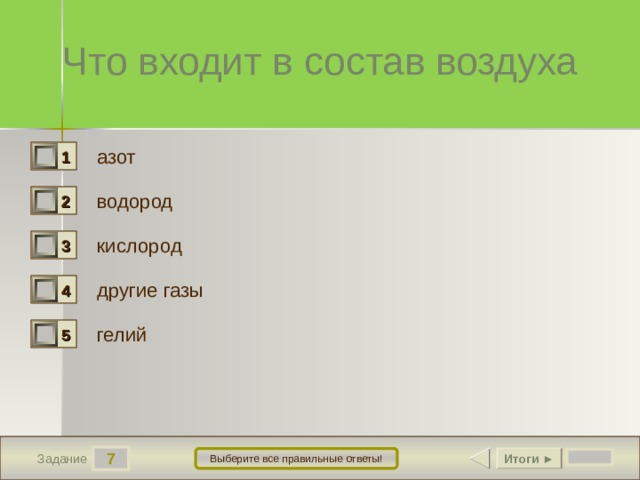Image resolution: width=640 pixels, height=480 pixels.
Task: Click the answer text азот
Action: coord(116,158)
